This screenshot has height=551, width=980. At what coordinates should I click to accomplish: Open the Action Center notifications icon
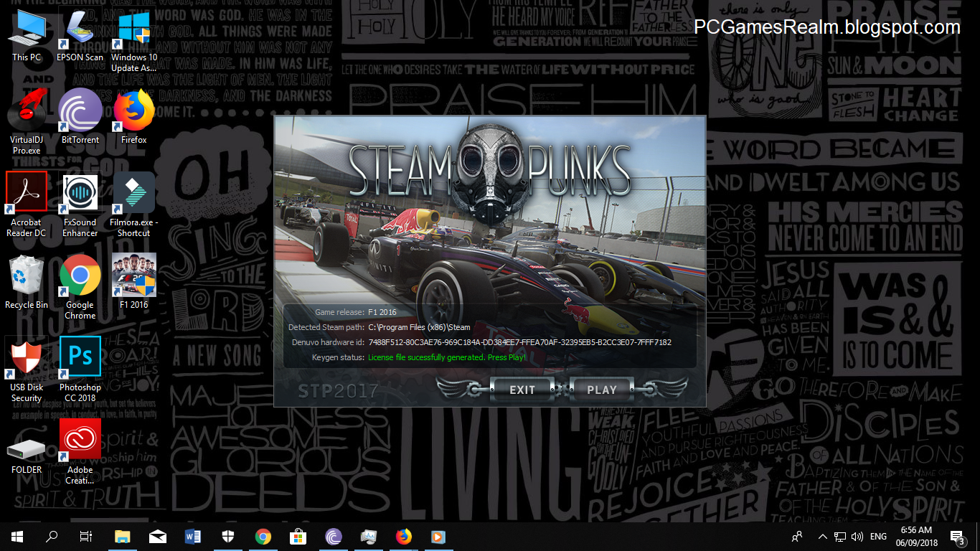click(x=957, y=537)
